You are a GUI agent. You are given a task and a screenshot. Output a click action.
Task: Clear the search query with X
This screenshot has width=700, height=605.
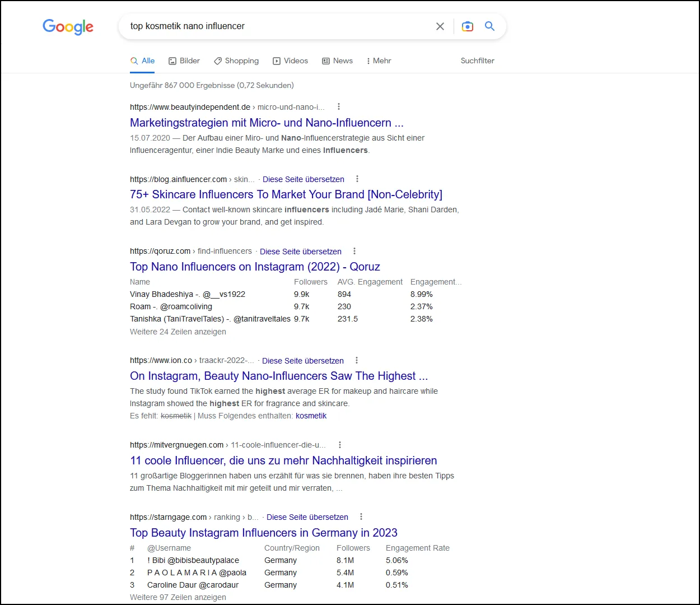coord(440,26)
